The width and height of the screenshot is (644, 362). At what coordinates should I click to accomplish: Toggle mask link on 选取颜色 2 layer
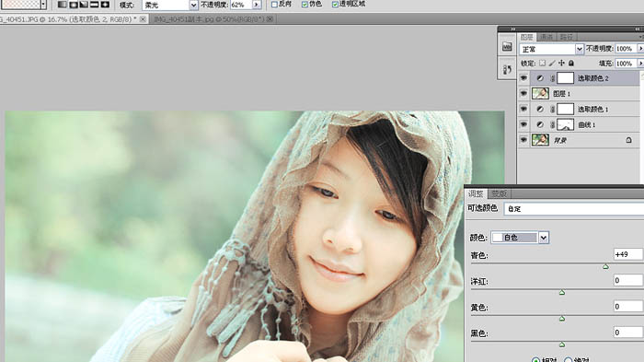[552, 77]
